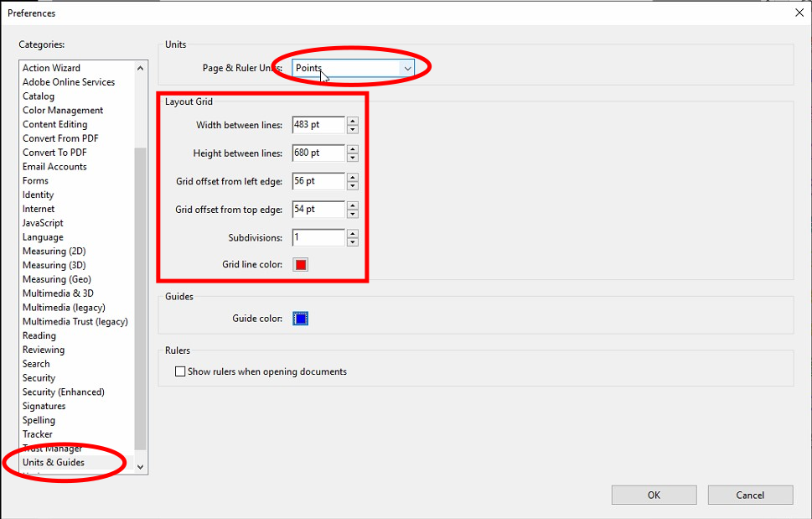The width and height of the screenshot is (812, 519).
Task: Enable Show rulers when opening documents
Action: pos(180,371)
